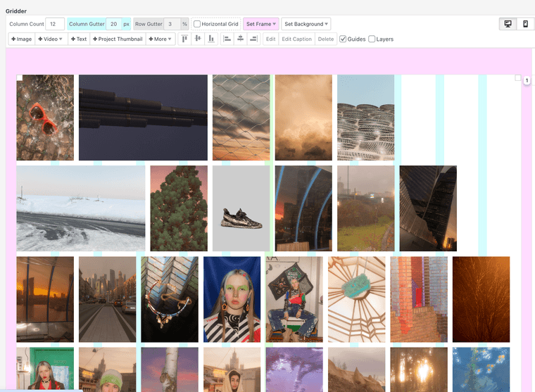
Task: Click the Image button to add an image
Action: [22, 39]
